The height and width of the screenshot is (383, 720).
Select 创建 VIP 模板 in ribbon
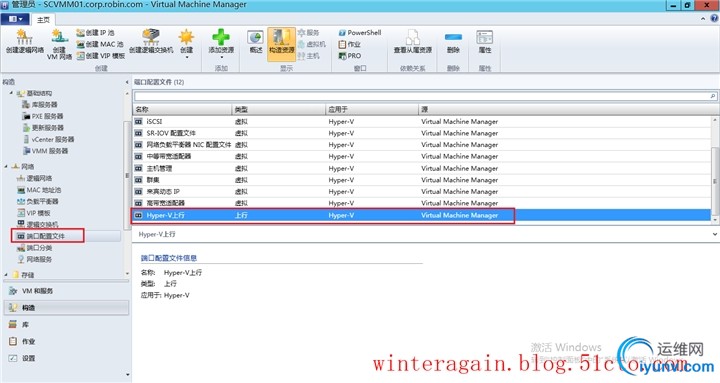(100, 56)
